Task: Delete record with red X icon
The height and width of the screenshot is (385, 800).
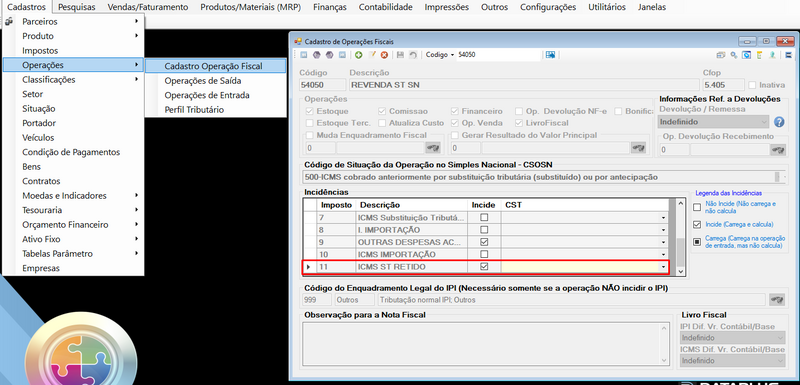Action: [x=385, y=55]
